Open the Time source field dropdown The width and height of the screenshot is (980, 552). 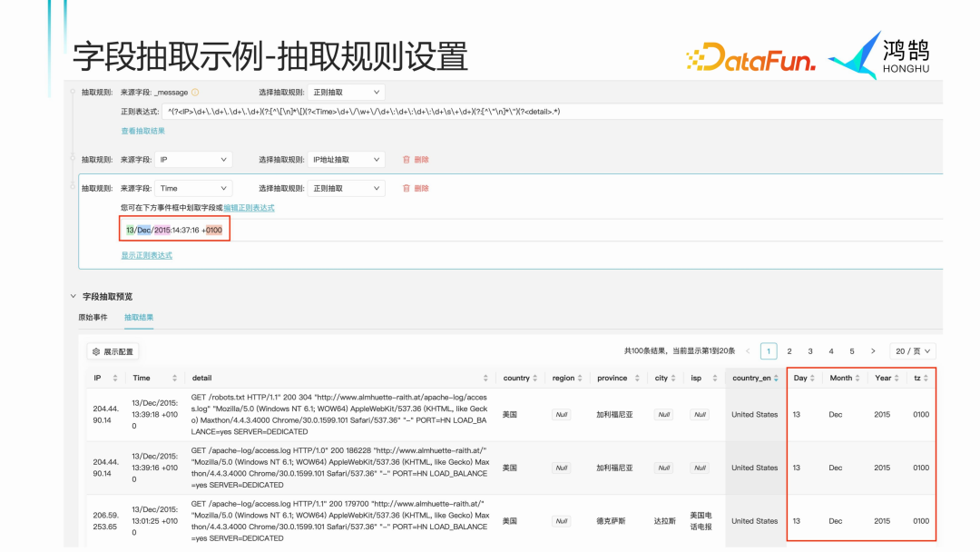point(193,188)
